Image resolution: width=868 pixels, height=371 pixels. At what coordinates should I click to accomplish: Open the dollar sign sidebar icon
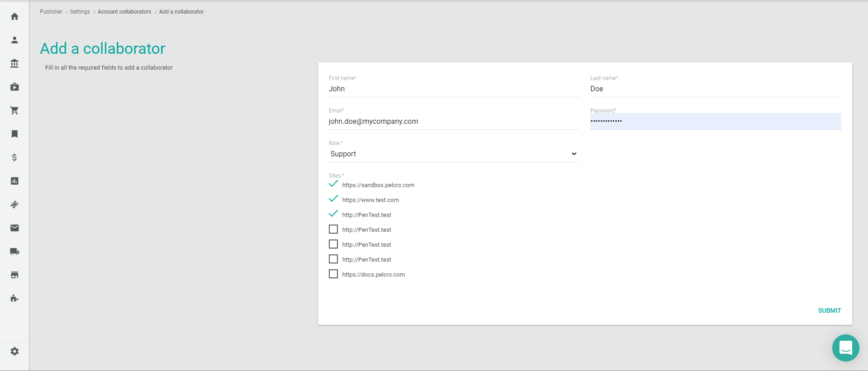[14, 158]
